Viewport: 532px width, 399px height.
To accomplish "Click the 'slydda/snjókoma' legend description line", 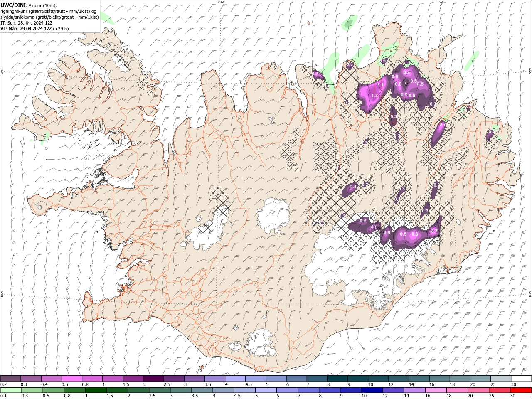I will 49,17.
